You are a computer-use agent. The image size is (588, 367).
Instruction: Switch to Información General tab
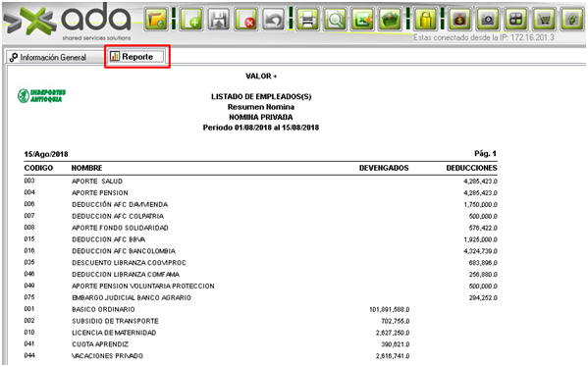(x=48, y=57)
